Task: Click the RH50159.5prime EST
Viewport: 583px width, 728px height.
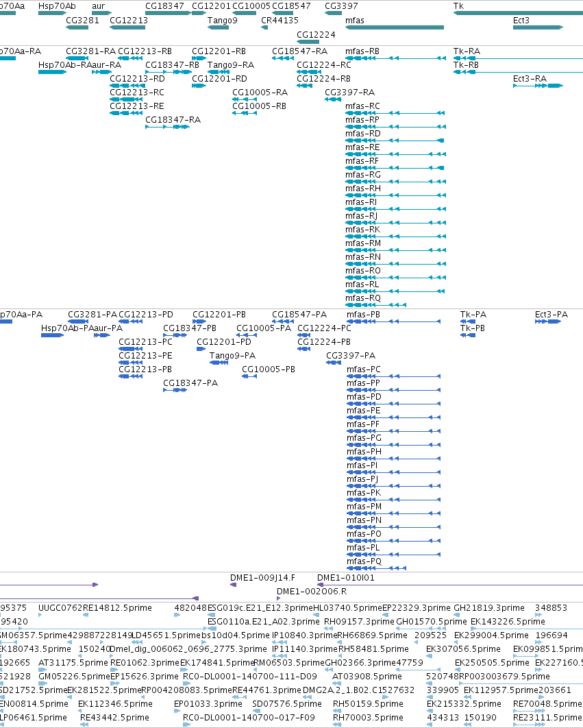Action: coord(338,711)
